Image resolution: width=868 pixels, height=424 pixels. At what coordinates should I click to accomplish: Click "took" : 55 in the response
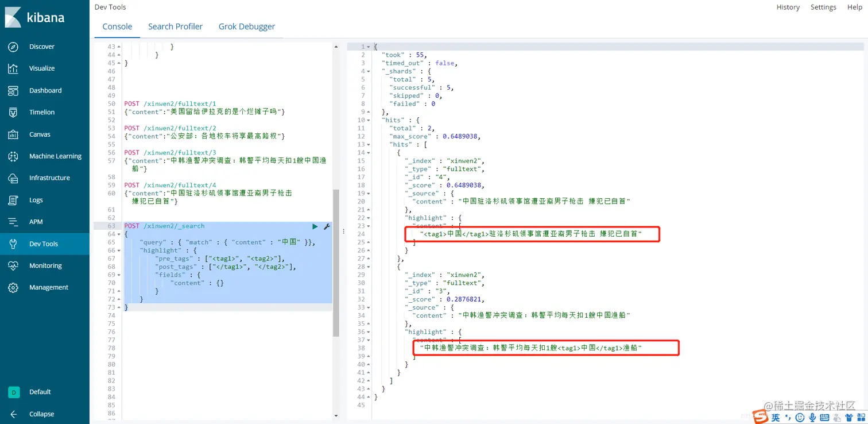point(404,55)
